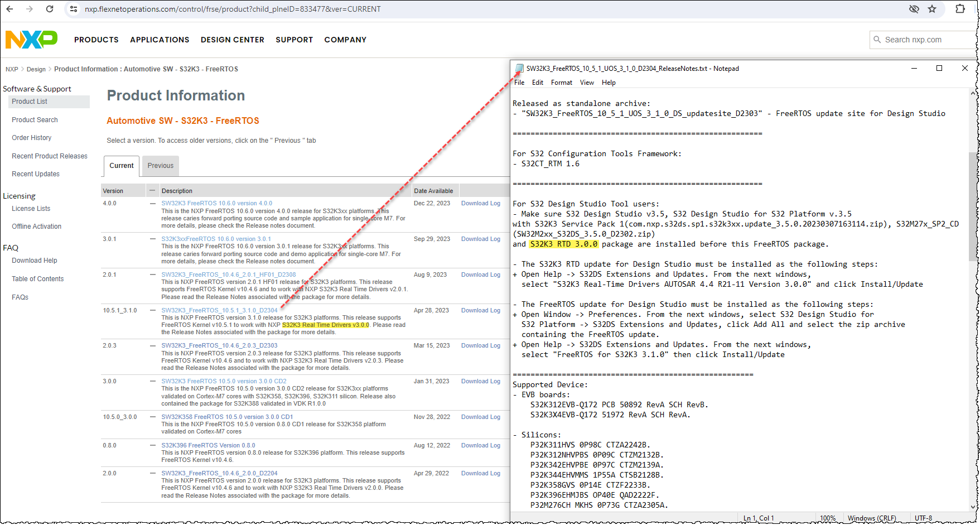The image size is (980, 525).
Task: Click the NXP logo
Action: [31, 40]
